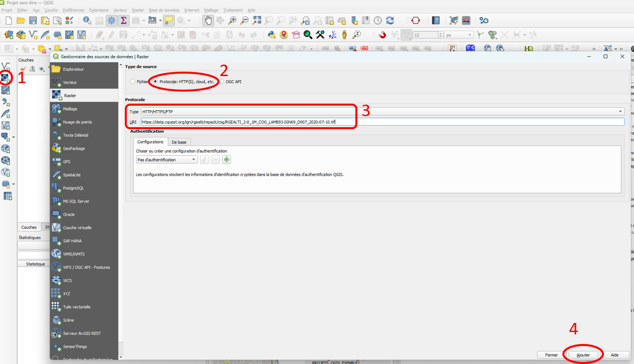Switch to the De base tab
634x364 pixels.
pos(179,142)
